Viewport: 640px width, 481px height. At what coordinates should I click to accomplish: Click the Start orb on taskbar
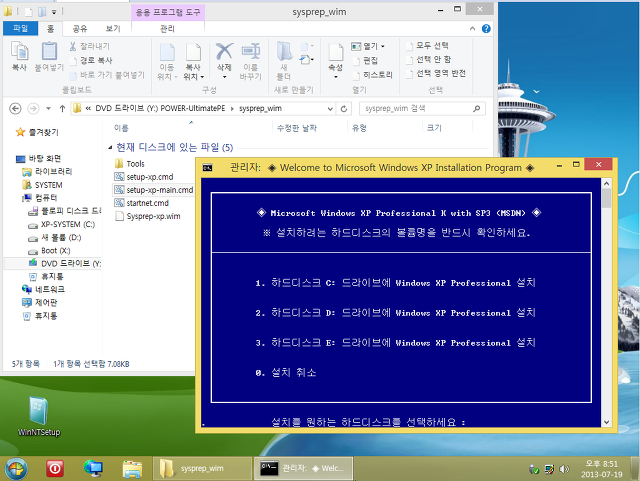(16, 468)
